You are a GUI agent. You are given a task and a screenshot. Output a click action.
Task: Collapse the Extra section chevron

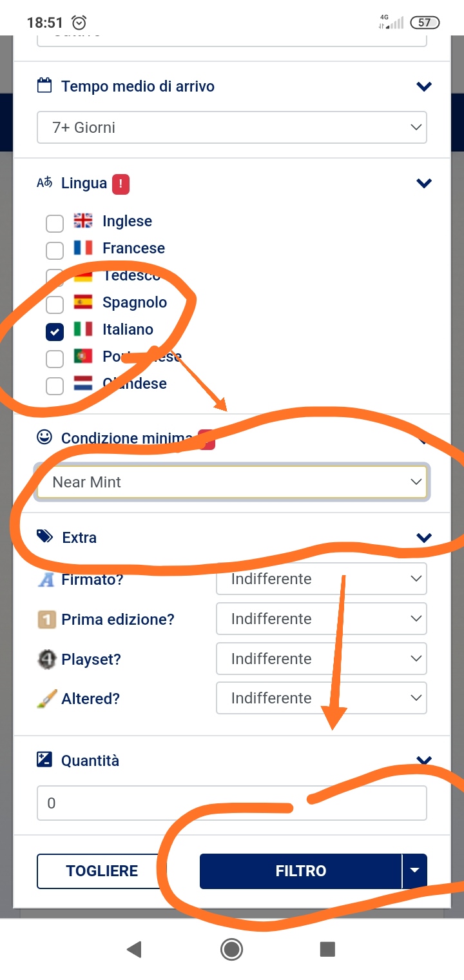(x=423, y=537)
